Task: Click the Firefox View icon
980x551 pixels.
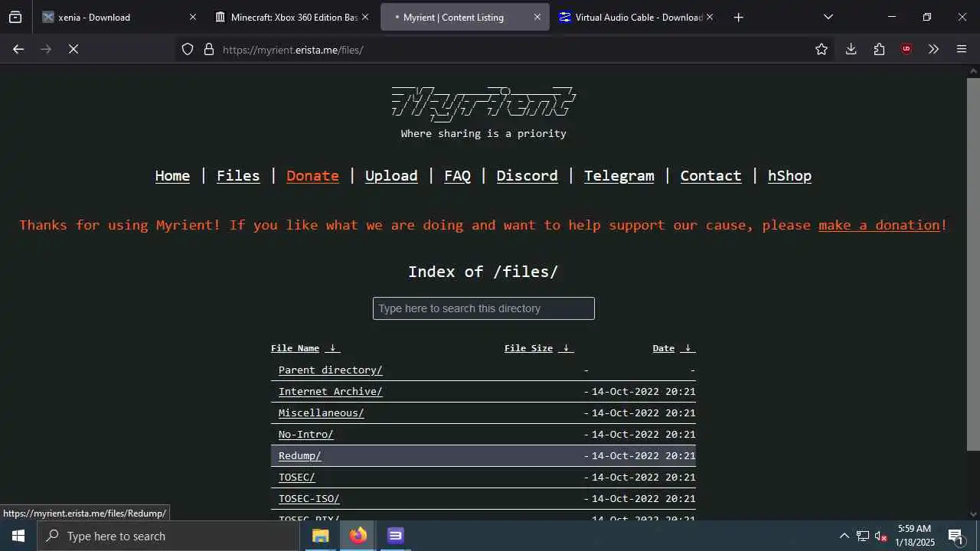Action: [15, 17]
